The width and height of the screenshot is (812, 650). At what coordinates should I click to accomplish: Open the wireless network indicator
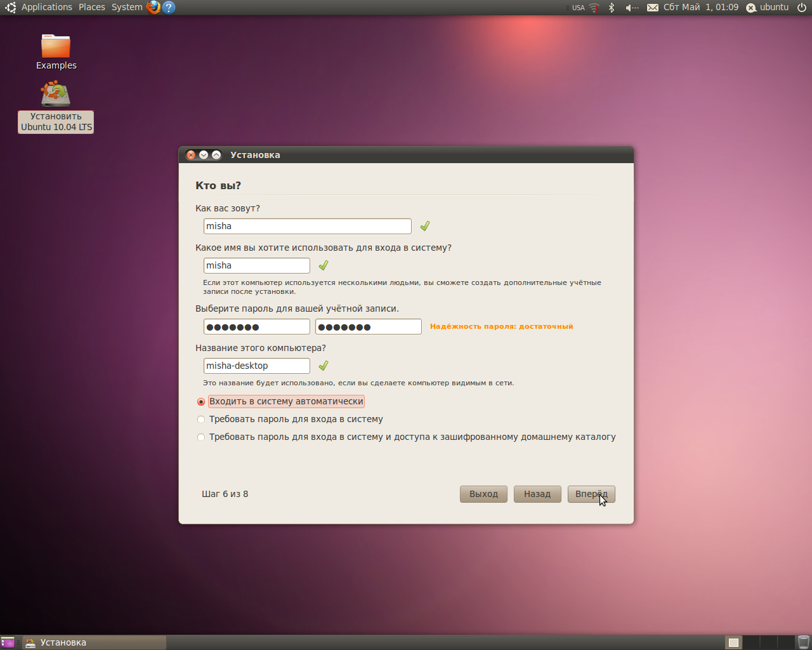pos(594,8)
